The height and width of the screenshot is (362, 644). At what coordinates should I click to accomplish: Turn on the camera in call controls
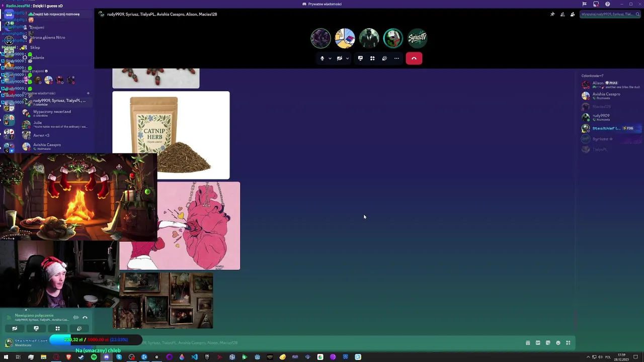pyautogui.click(x=340, y=58)
